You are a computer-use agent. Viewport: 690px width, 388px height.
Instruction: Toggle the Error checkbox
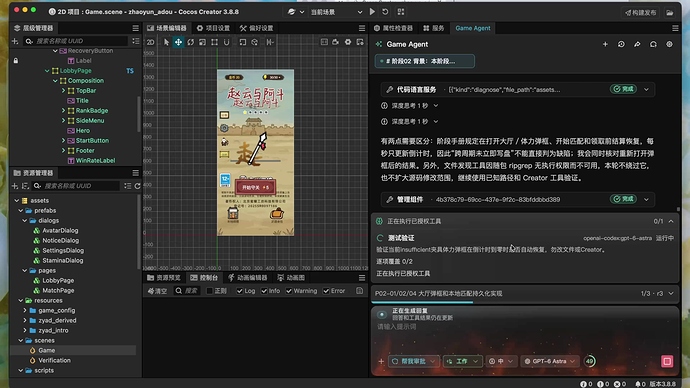tap(326, 291)
